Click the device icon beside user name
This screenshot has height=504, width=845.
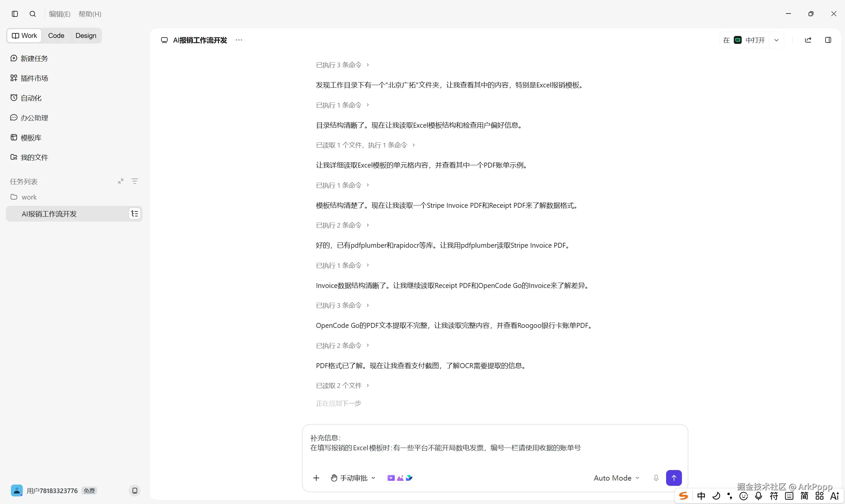(x=135, y=490)
